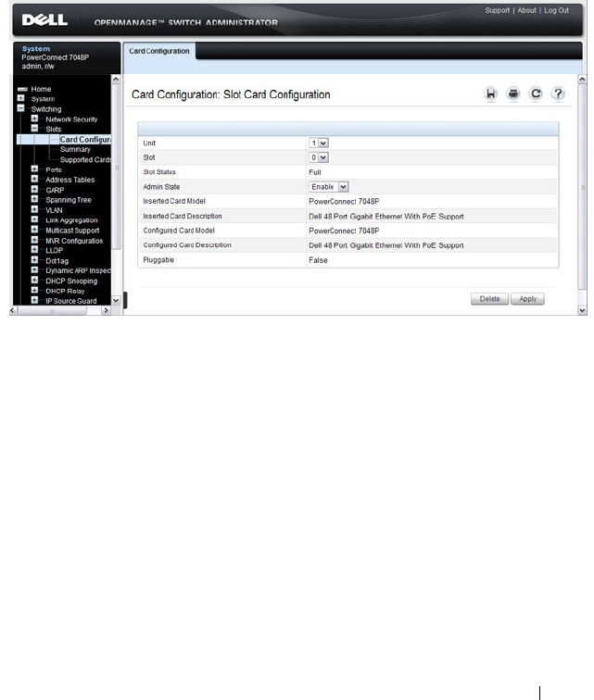Click the Refresh icon in page toolbar

[536, 94]
